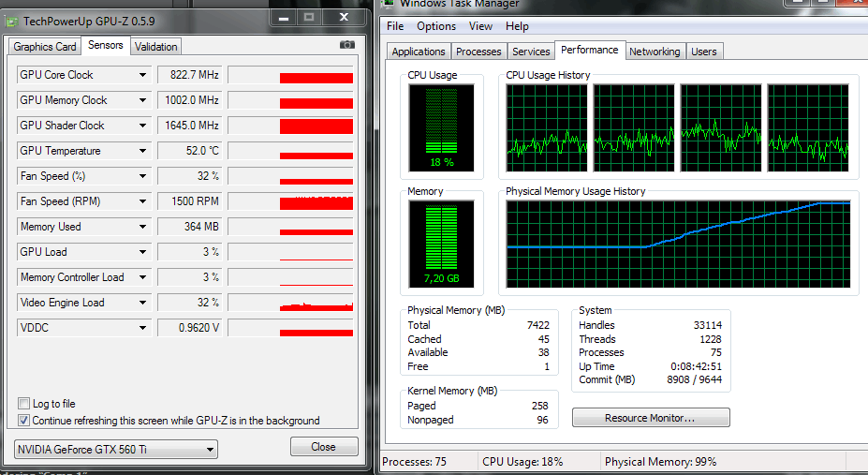Click the 52.0 °C temperature value

(x=190, y=151)
